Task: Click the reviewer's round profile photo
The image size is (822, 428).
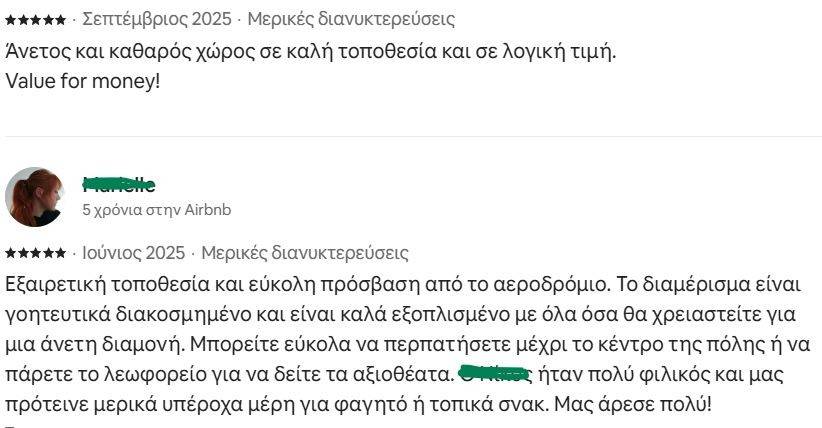Action: coord(35,197)
